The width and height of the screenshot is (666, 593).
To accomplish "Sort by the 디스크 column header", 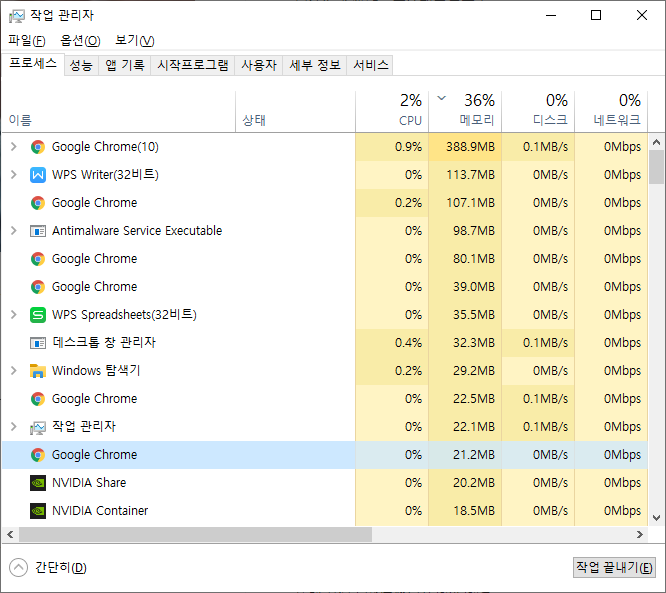I will pos(538,111).
